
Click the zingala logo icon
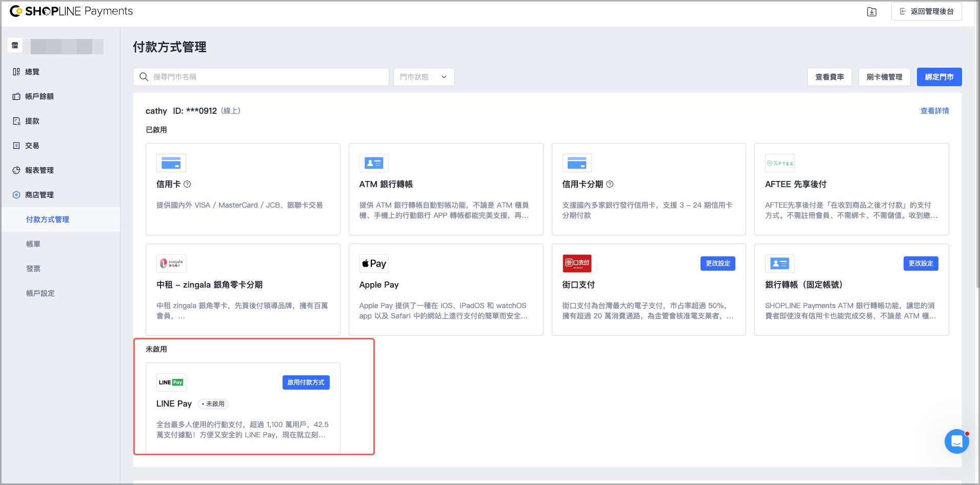pyautogui.click(x=171, y=264)
